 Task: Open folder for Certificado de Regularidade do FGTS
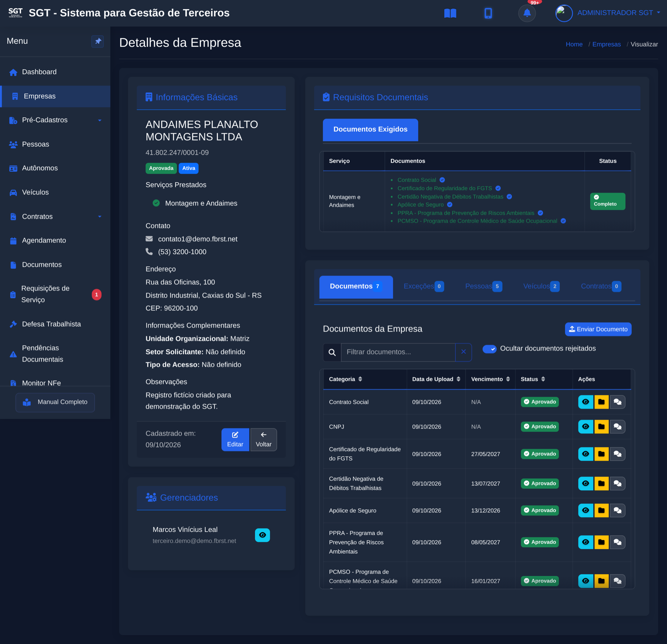(601, 454)
